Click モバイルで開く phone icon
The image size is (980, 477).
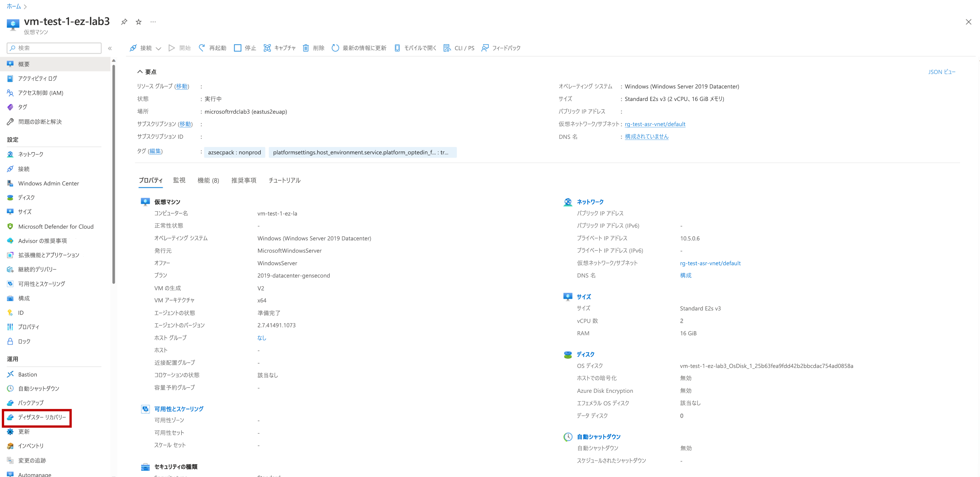tap(397, 48)
